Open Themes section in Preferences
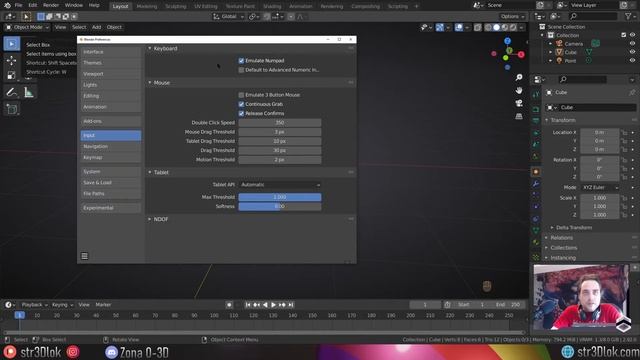This screenshot has height=360, width=640. coord(111,63)
